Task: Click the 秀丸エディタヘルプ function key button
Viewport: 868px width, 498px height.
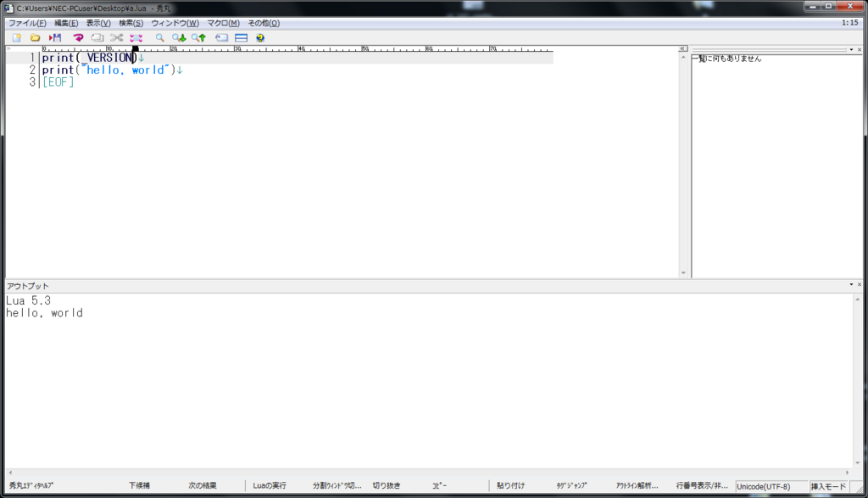Action: click(x=31, y=486)
